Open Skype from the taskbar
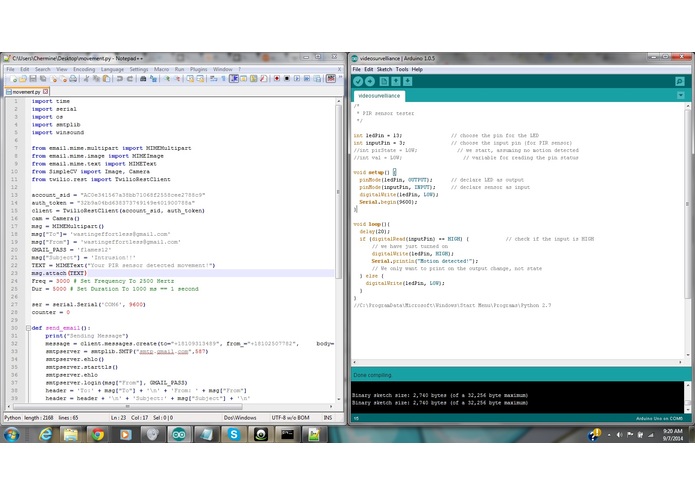The height and width of the screenshot is (494, 695). pos(234,435)
